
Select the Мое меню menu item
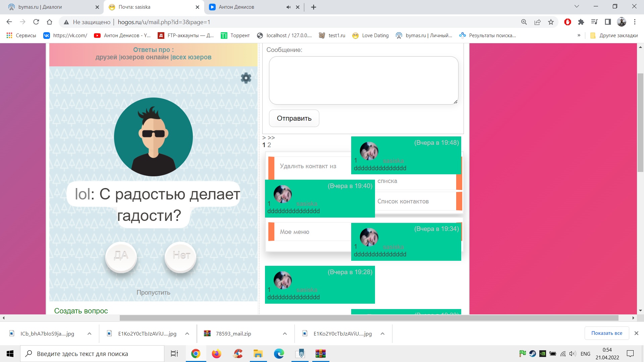pos(294,232)
